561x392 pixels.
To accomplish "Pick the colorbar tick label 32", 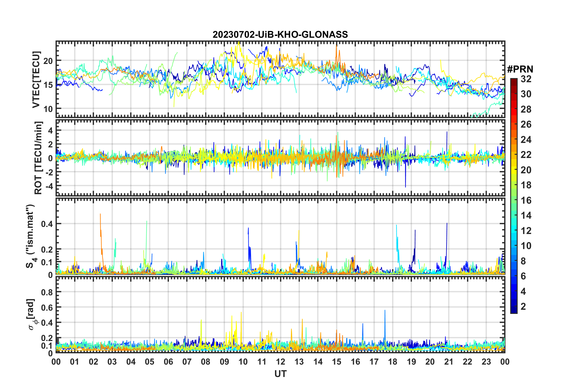I will pos(526,79).
